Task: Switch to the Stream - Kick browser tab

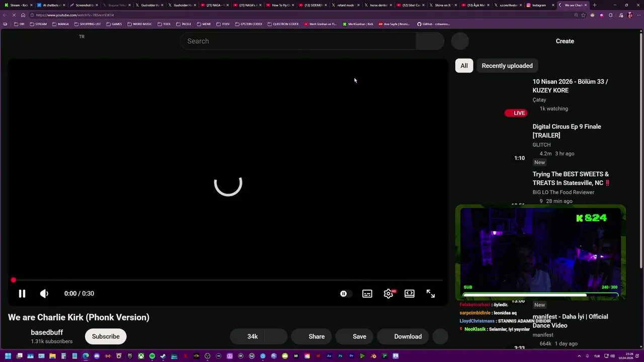Action: tap(18, 5)
